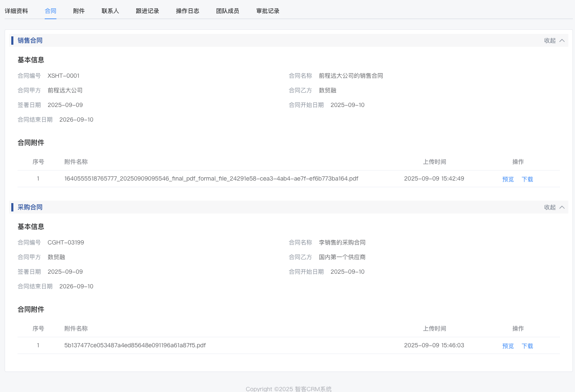This screenshot has width=575, height=392.
Task: Click the 5b137477ce purchase attachment filename
Action: (135, 345)
